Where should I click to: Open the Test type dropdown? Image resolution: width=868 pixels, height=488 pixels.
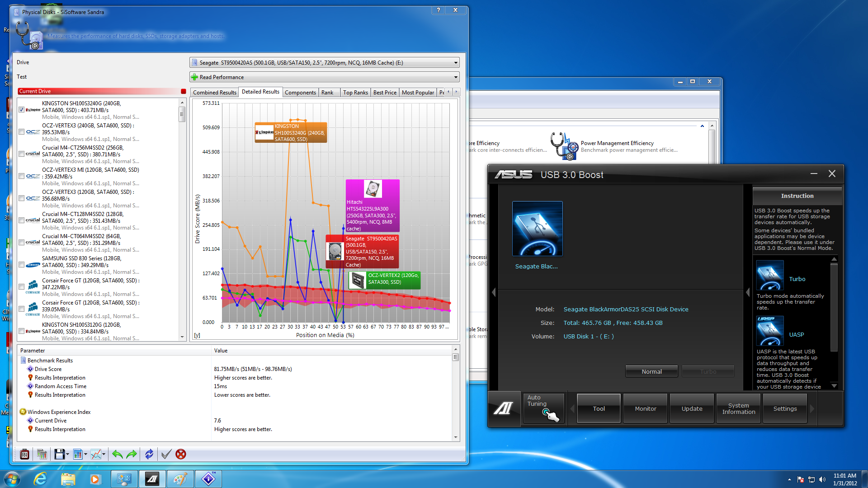point(324,77)
